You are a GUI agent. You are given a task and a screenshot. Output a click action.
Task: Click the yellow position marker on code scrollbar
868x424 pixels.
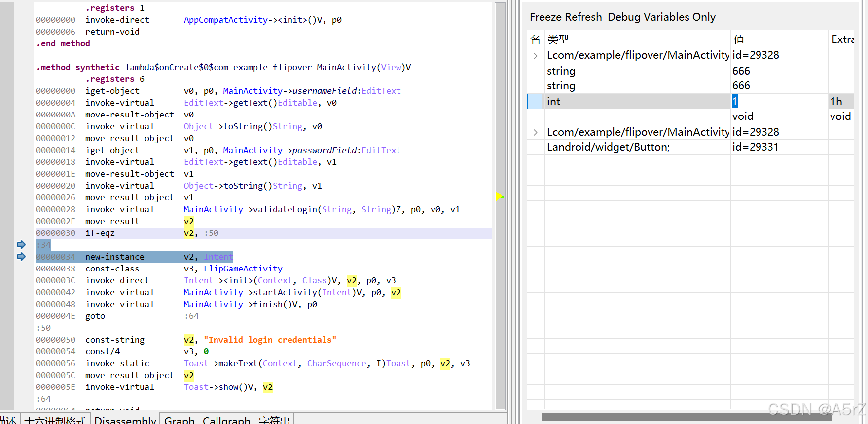[499, 196]
